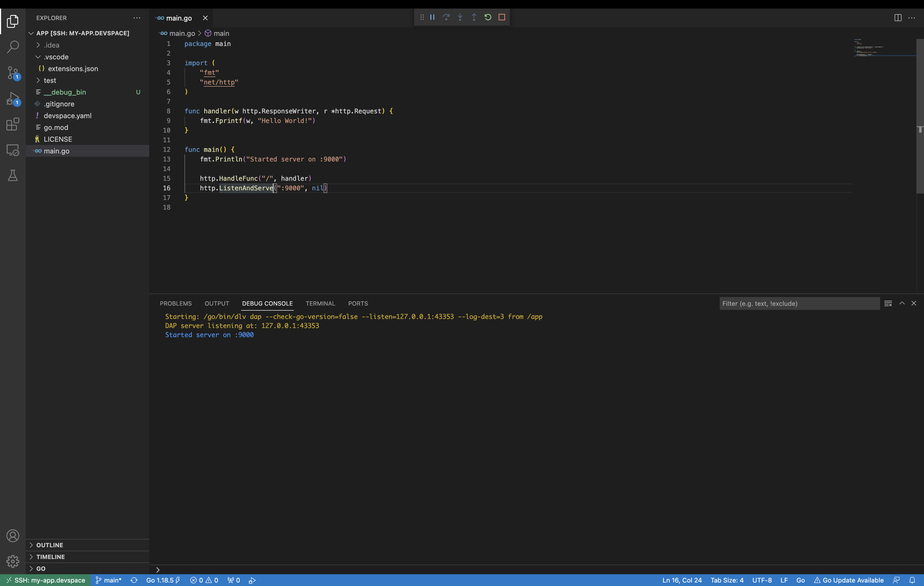The width and height of the screenshot is (924, 586).
Task: Open the Testing beaker view
Action: pyautogui.click(x=13, y=175)
